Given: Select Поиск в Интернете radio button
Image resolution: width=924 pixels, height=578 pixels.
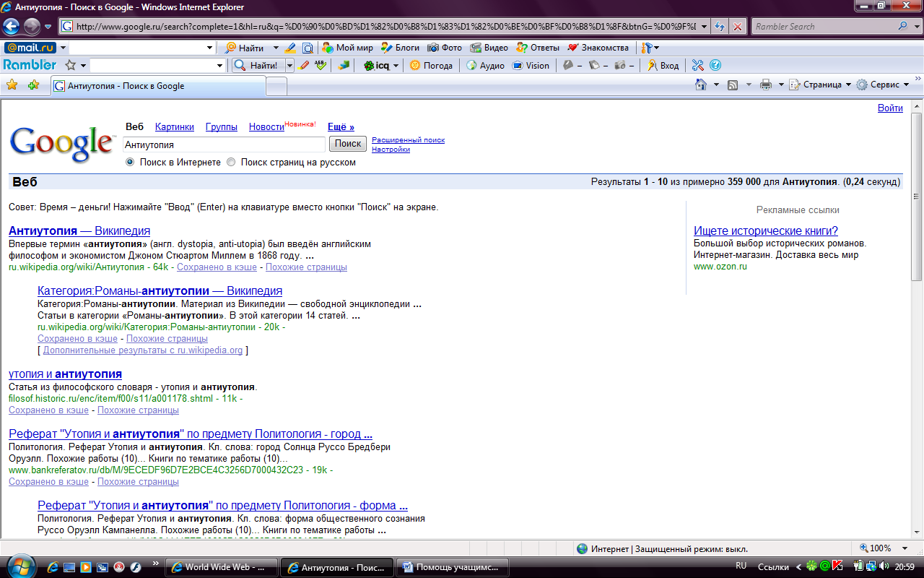Looking at the screenshot, I should [130, 163].
